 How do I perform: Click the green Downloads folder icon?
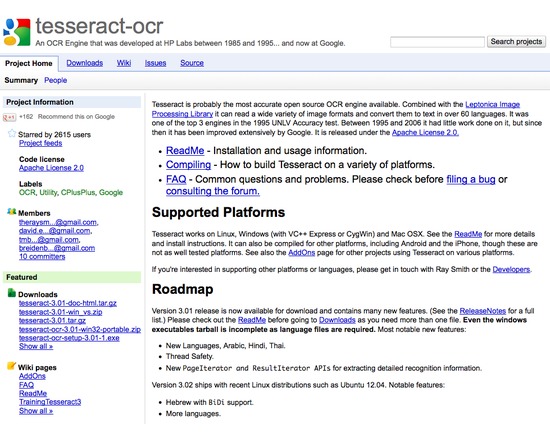click(12, 293)
